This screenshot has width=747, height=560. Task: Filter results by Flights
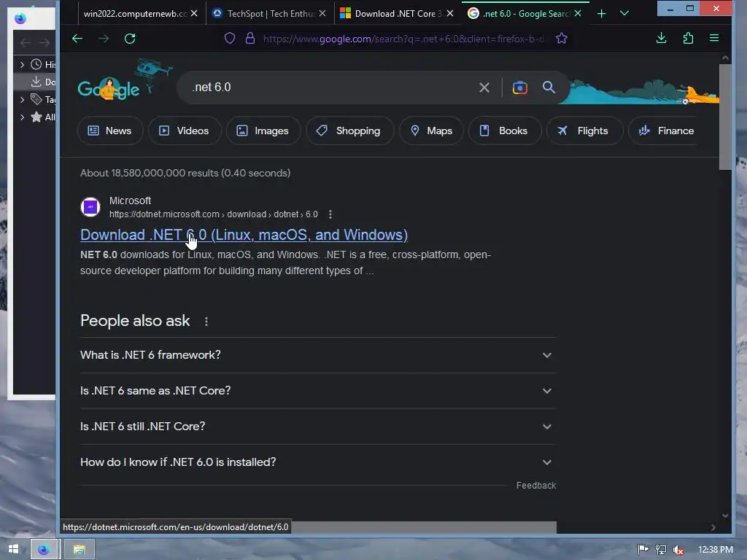[x=584, y=131]
